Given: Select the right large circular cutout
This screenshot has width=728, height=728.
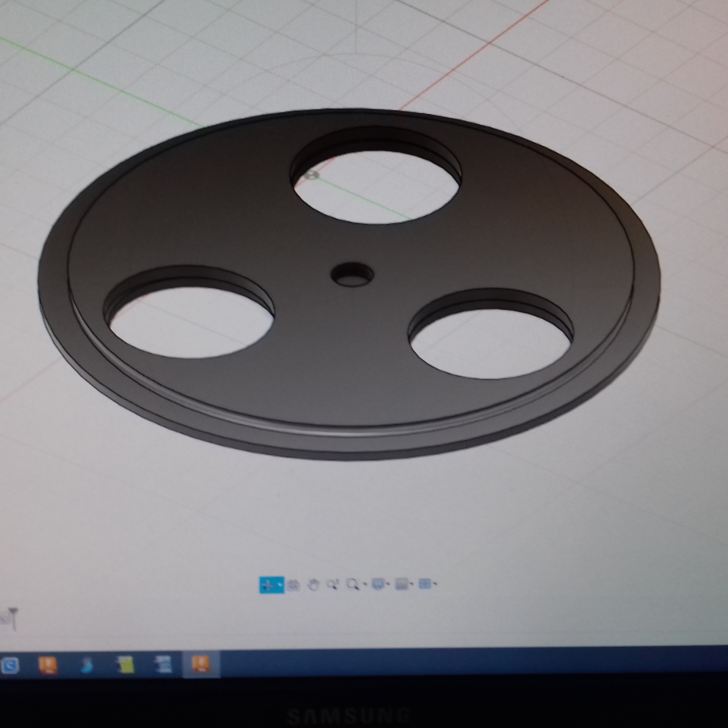Looking at the screenshot, I should pyautogui.click(x=491, y=339).
